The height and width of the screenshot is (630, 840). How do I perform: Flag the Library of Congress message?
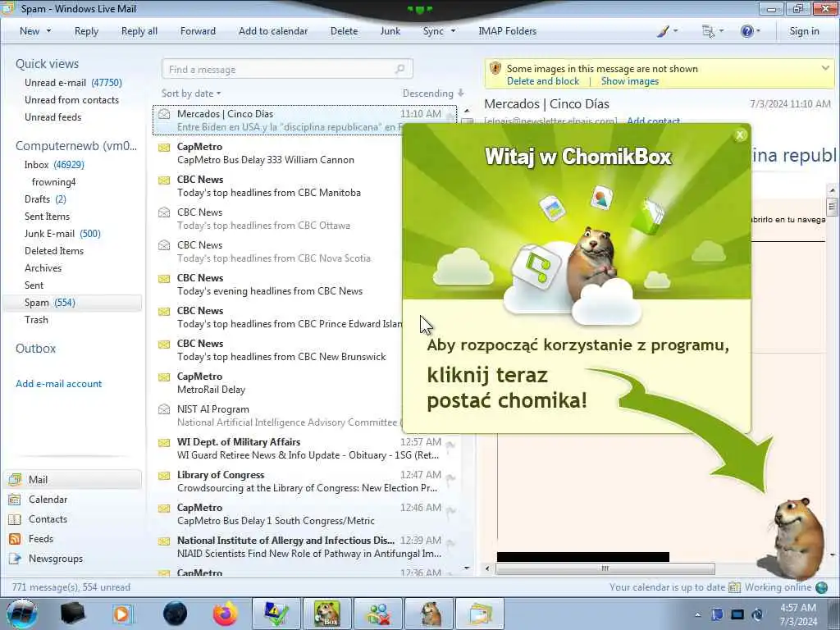(450, 477)
